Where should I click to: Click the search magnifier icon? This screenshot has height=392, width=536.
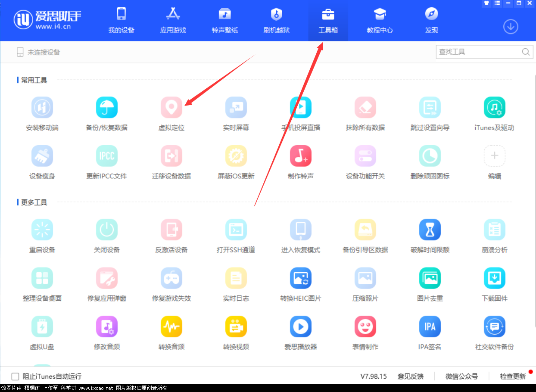(526, 52)
